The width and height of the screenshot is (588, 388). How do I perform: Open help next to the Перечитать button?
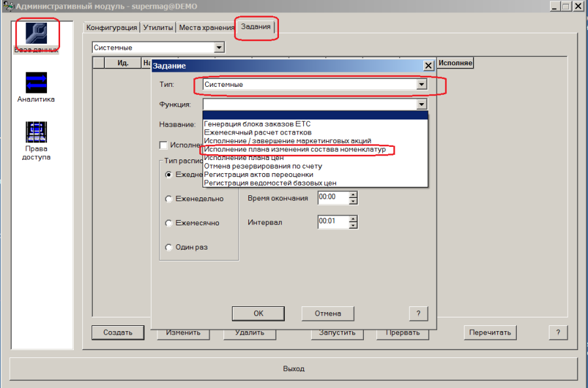point(558,332)
